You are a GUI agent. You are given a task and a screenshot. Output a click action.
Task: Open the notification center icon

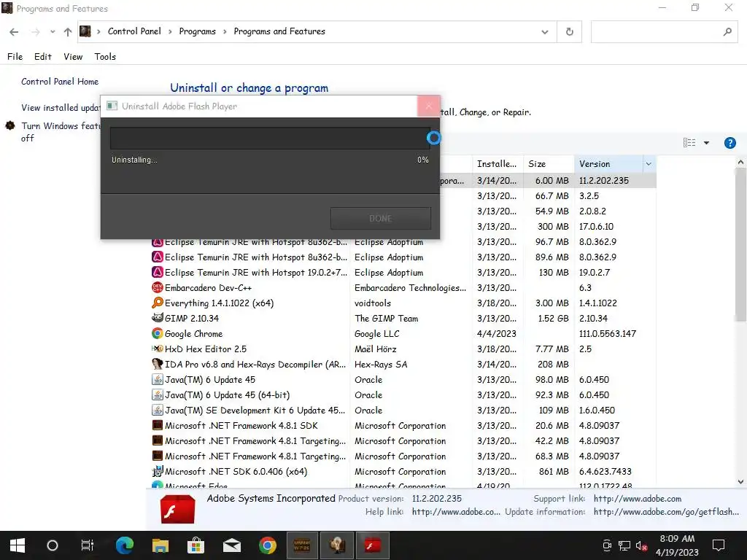click(719, 545)
